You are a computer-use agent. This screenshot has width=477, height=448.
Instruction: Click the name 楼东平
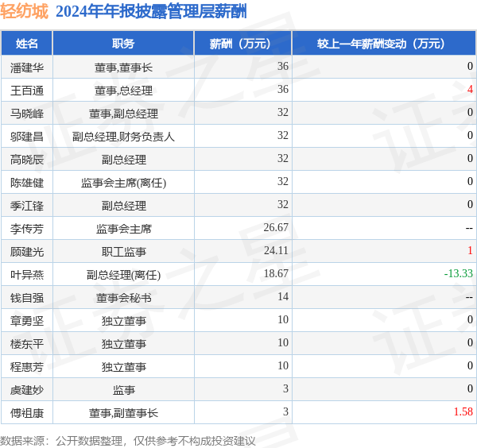click(x=27, y=344)
